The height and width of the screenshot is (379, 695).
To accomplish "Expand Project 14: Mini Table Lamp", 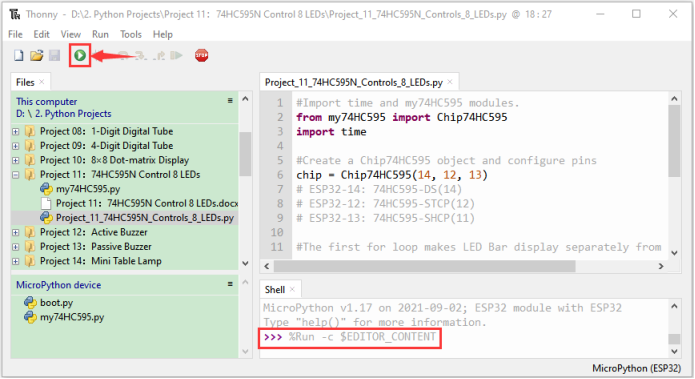I will 16,261.
